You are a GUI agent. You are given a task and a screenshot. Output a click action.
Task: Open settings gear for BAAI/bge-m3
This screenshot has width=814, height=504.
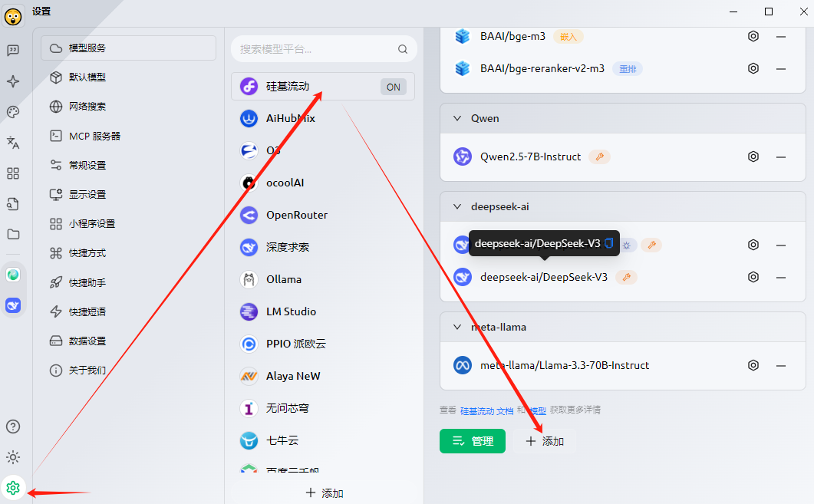(x=753, y=36)
